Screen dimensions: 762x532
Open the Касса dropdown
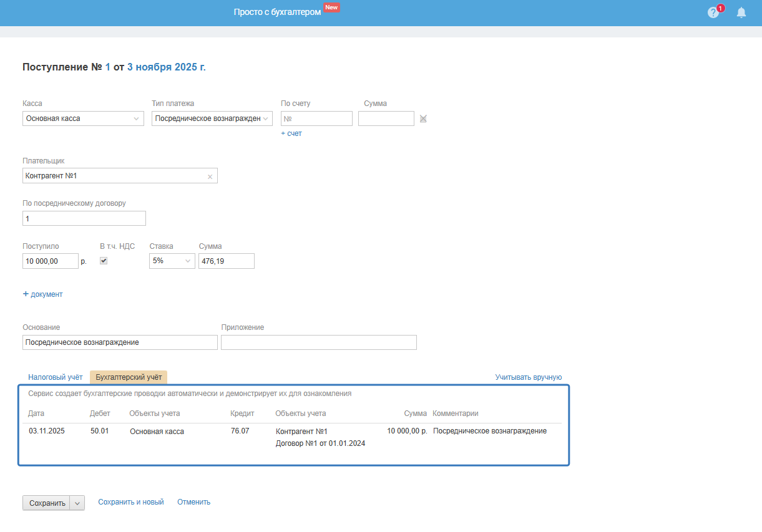coord(83,118)
